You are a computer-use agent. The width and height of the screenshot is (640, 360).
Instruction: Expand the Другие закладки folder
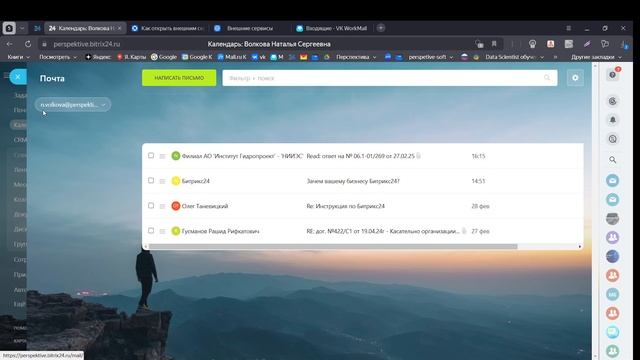(596, 57)
